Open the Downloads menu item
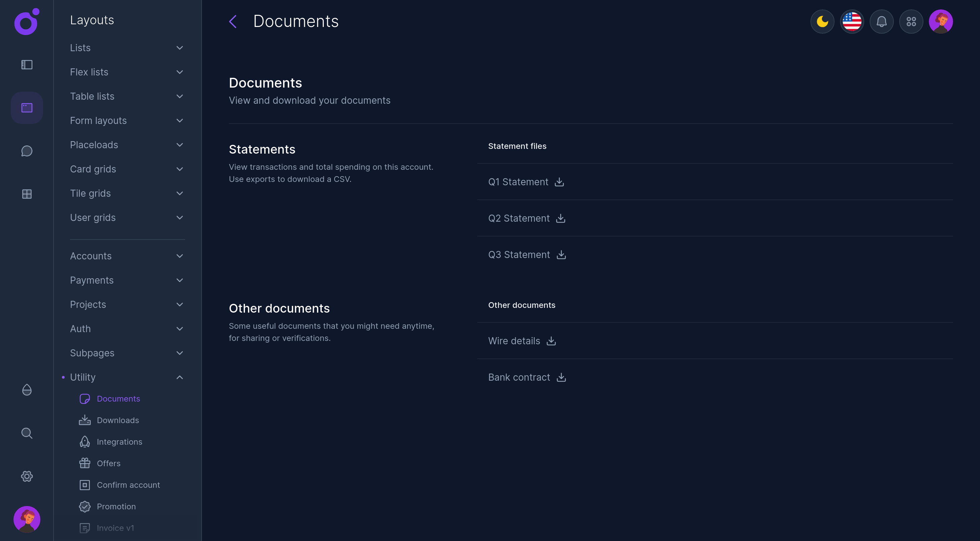 tap(118, 420)
